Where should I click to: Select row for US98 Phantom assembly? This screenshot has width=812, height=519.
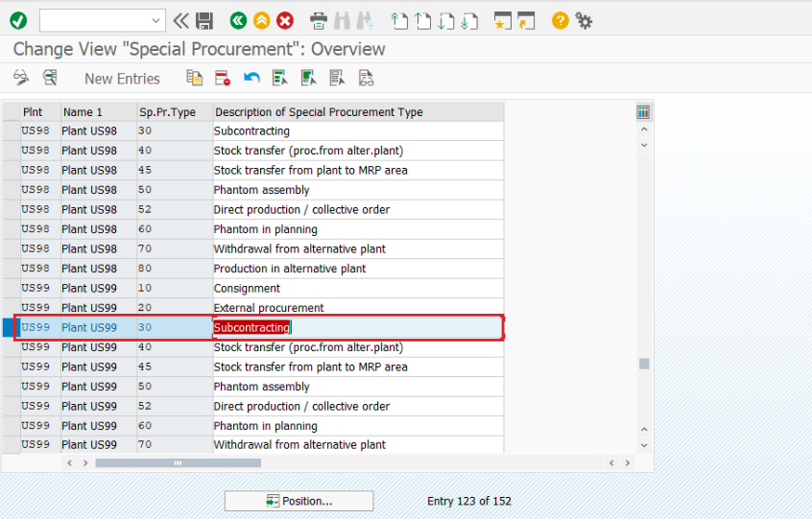11,190
